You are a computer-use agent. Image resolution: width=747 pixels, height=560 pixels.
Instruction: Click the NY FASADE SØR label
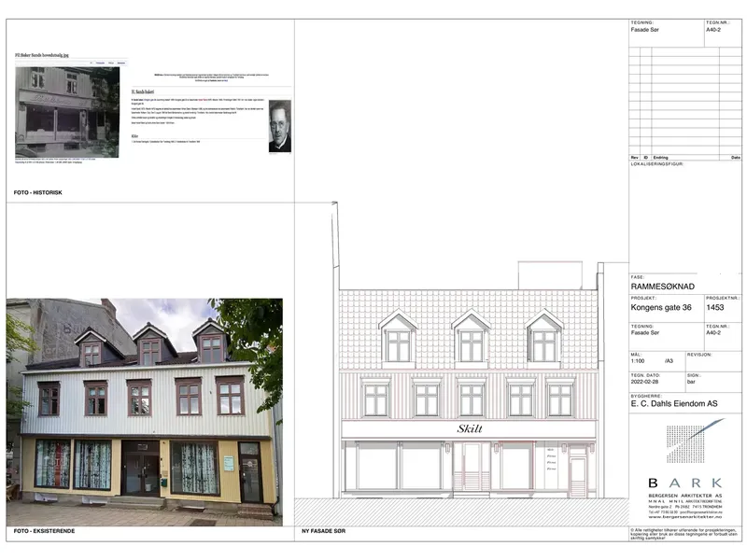click(323, 531)
